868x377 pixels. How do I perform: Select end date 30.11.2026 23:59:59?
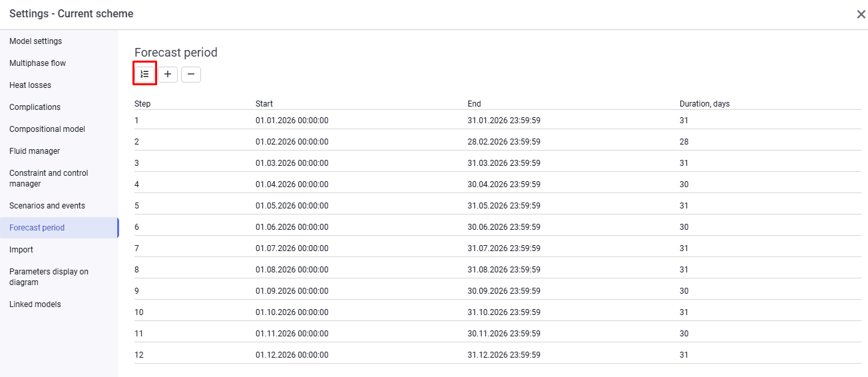[x=504, y=334]
